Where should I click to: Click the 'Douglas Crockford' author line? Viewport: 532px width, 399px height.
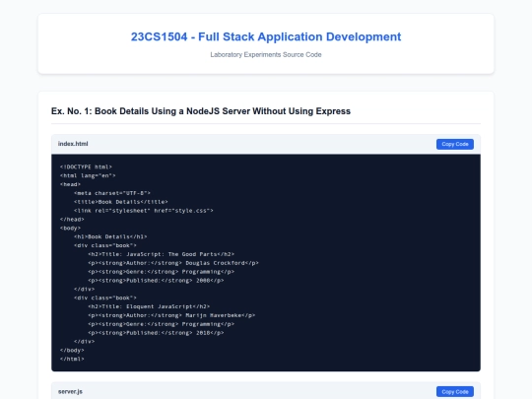tap(173, 263)
